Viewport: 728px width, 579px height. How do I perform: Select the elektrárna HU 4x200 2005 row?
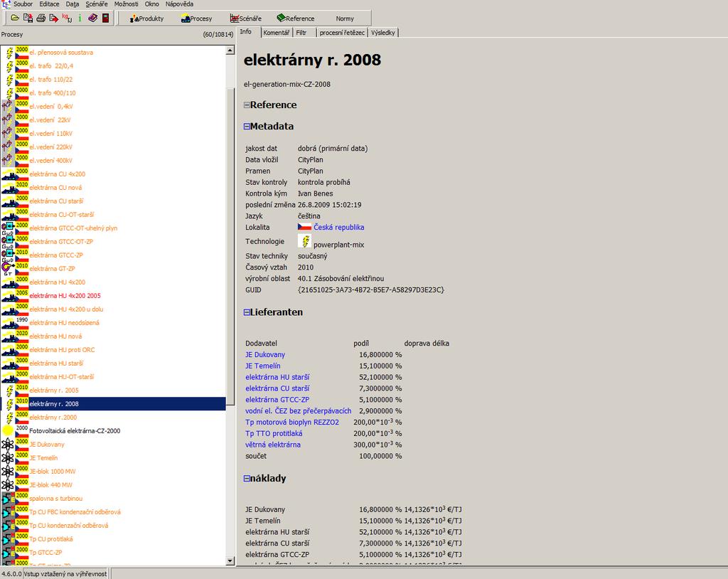pos(113,295)
